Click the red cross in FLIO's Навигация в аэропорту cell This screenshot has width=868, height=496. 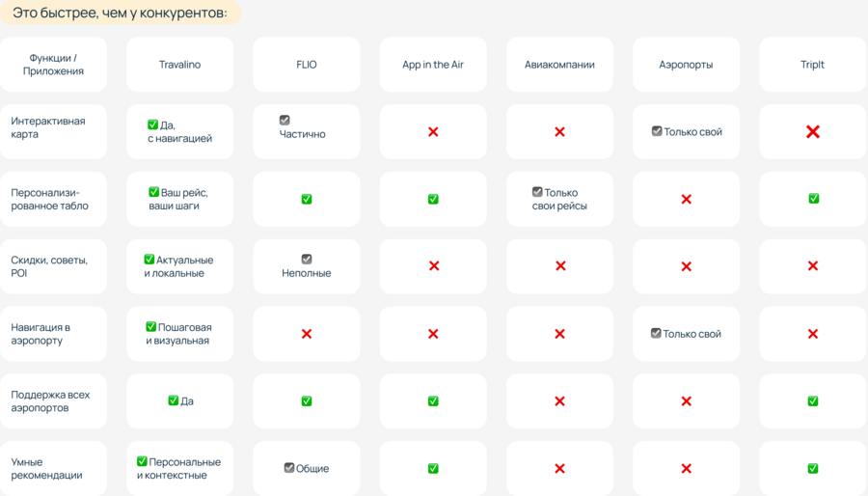click(x=307, y=334)
